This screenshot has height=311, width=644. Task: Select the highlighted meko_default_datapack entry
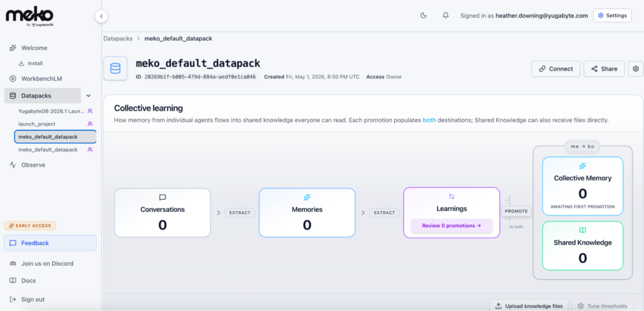coord(55,136)
